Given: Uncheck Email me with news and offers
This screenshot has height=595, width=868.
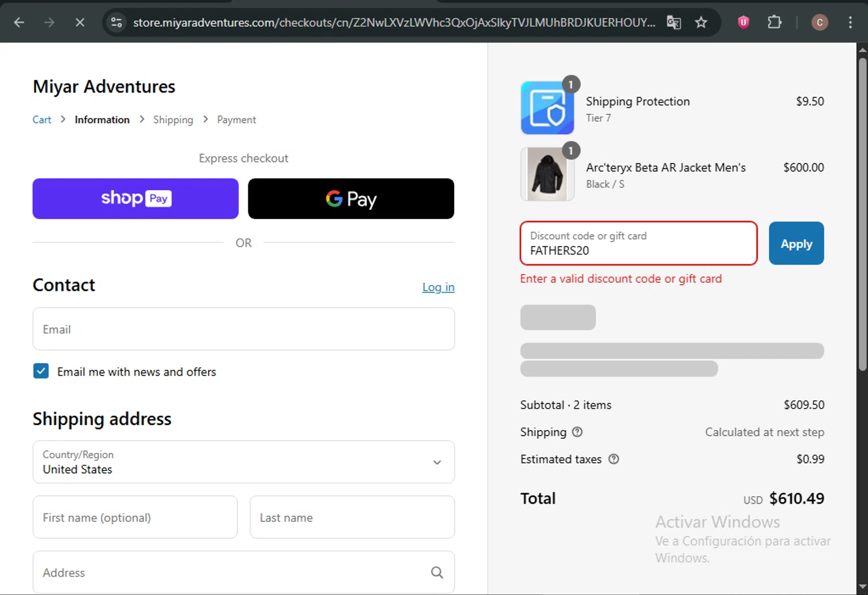Looking at the screenshot, I should coord(41,371).
